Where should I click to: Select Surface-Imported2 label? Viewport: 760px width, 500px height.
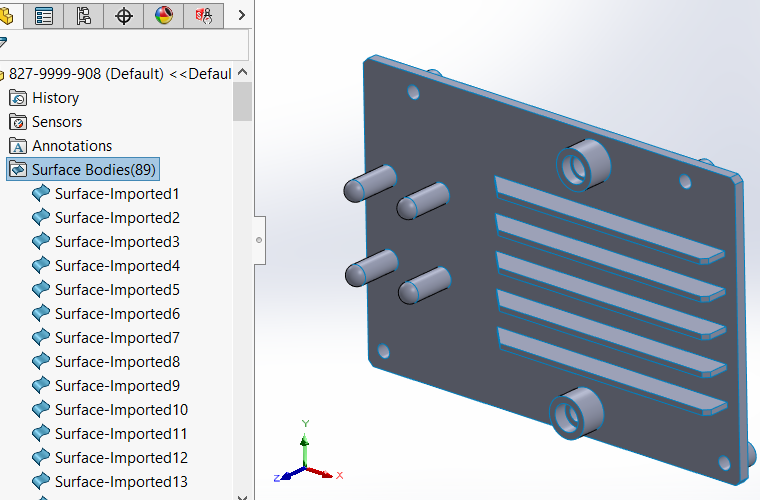tap(117, 218)
